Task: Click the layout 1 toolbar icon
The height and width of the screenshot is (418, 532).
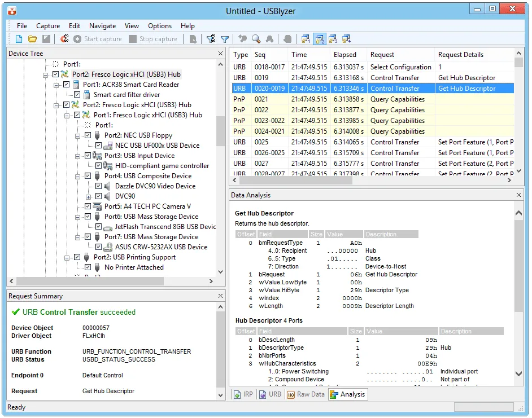Action: tap(306, 39)
